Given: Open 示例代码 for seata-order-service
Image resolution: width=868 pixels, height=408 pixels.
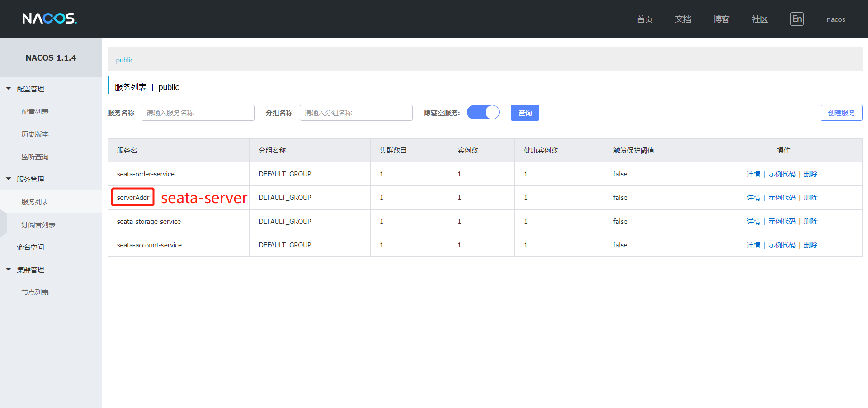Looking at the screenshot, I should (x=782, y=174).
